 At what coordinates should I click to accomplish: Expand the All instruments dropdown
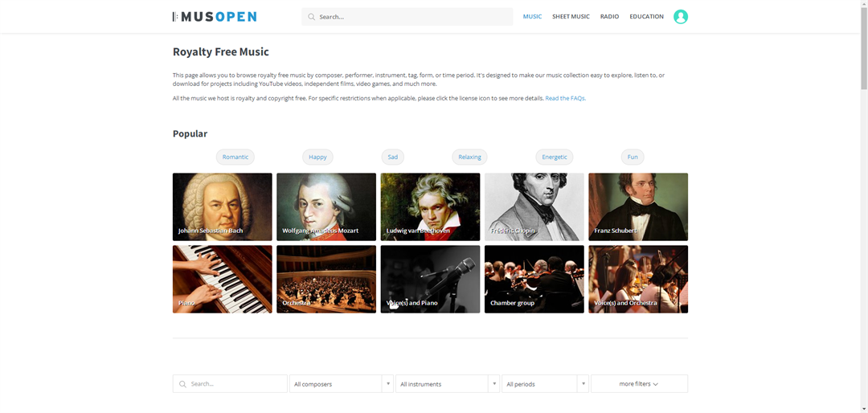(448, 383)
